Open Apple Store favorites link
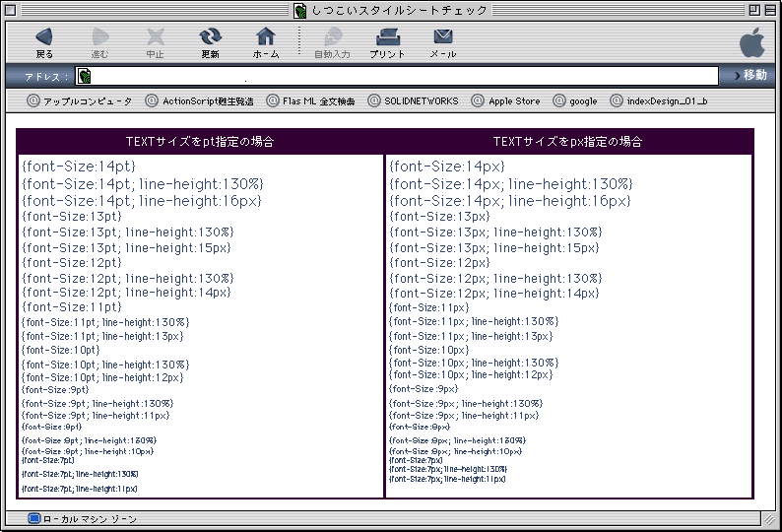This screenshot has height=532, width=782. click(x=505, y=100)
